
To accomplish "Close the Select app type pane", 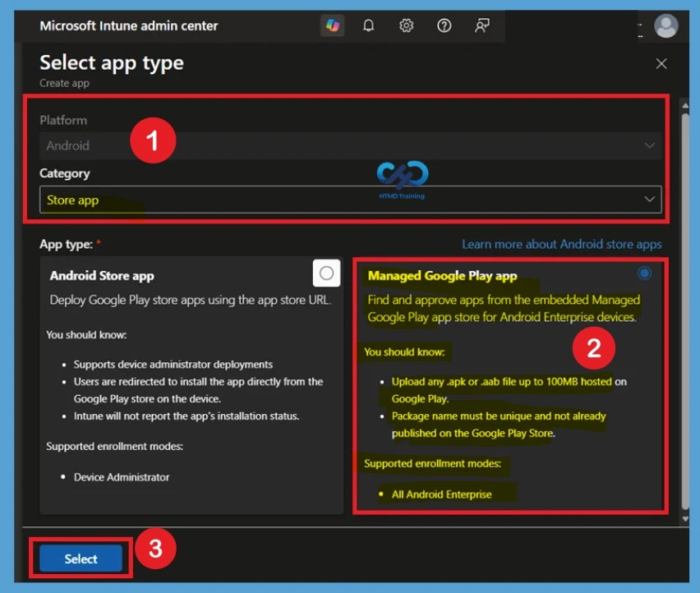I will coord(661,64).
